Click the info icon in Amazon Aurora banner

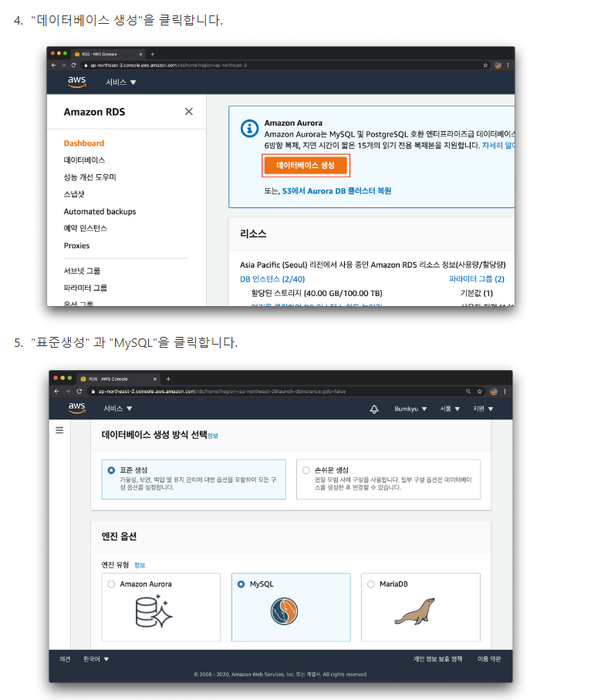tap(250, 129)
